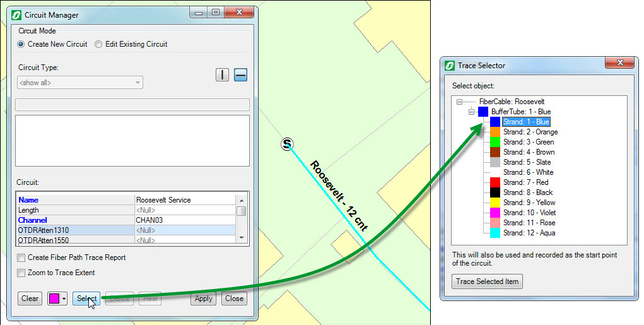The image size is (644, 325).
Task: Click the vertical layout icon button
Action: pyautogui.click(x=222, y=74)
